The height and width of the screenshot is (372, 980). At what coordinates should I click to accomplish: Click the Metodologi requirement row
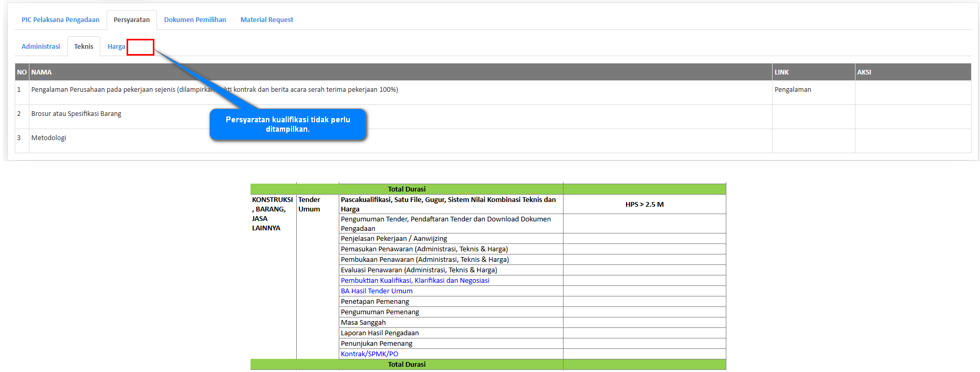tap(49, 138)
